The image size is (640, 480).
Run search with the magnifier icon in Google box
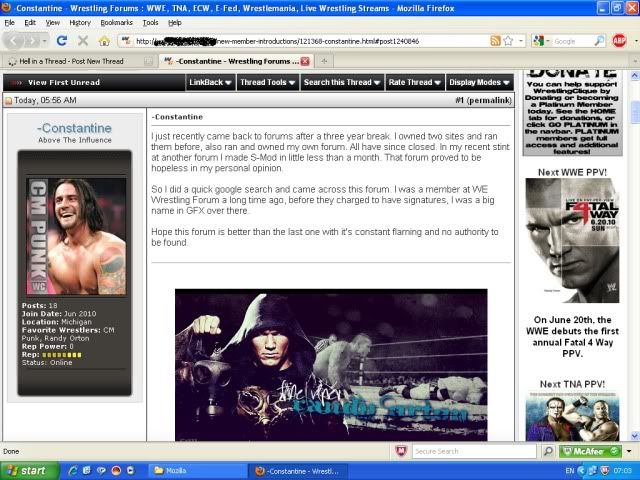(x=599, y=41)
